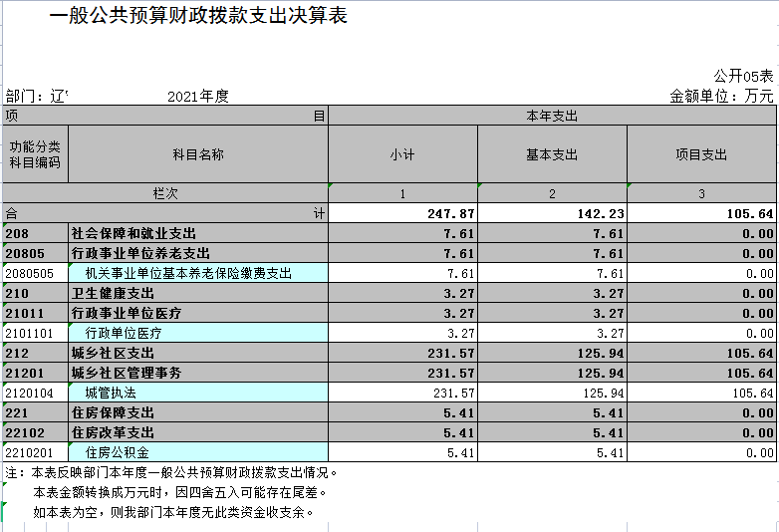Select the 小计 column header

[402, 154]
